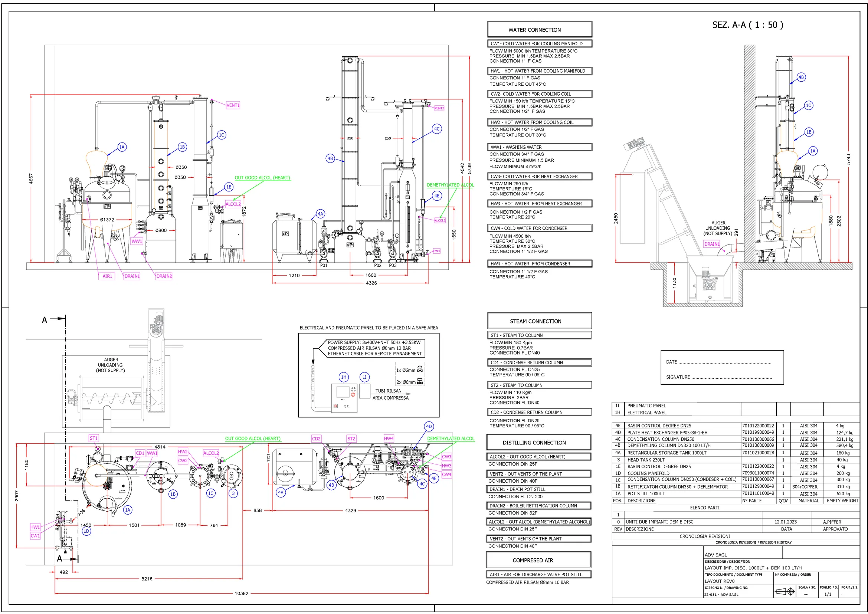The height and width of the screenshot is (614, 868).
Task: Select the magenta DRAIN2 tag below the elevation
Action: (x=164, y=276)
